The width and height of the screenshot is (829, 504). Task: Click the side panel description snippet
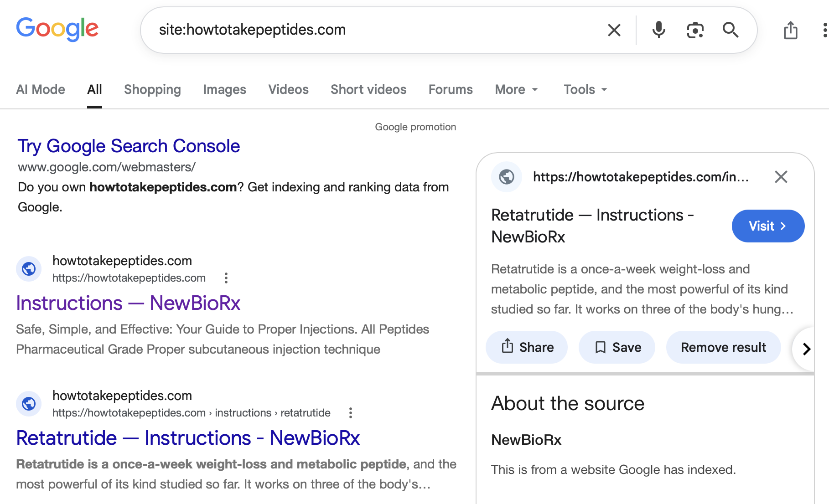tap(642, 289)
